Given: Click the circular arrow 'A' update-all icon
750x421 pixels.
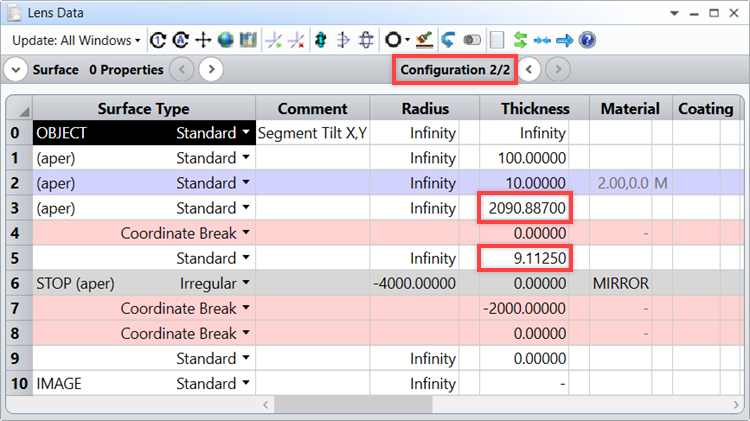Looking at the screenshot, I should click(x=180, y=40).
